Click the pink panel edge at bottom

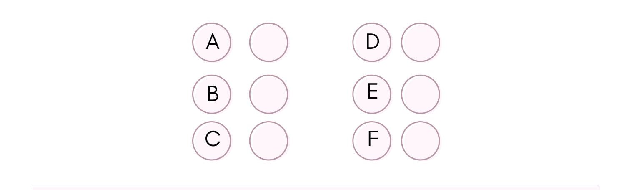pos(316,187)
